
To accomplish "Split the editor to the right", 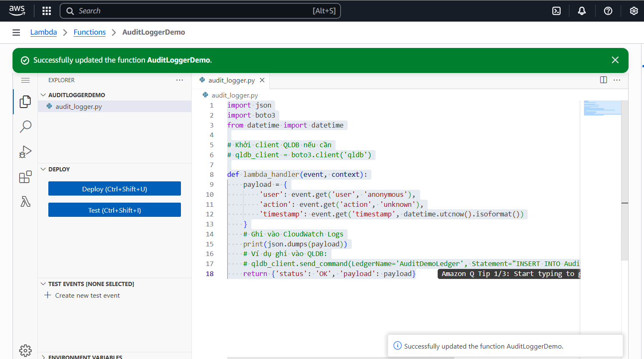I will pos(604,80).
